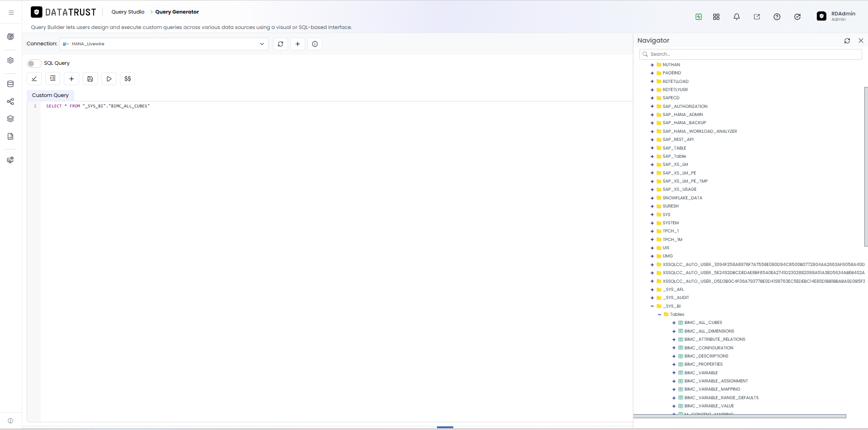Expand the NUTHAN schema
Viewport: 868px width, 430px height.
point(652,65)
